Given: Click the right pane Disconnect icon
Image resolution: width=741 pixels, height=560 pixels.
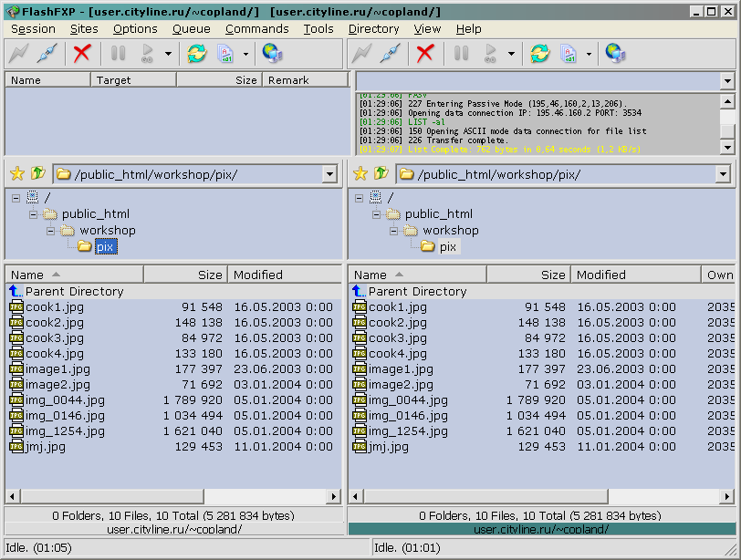Looking at the screenshot, I should coord(391,54).
